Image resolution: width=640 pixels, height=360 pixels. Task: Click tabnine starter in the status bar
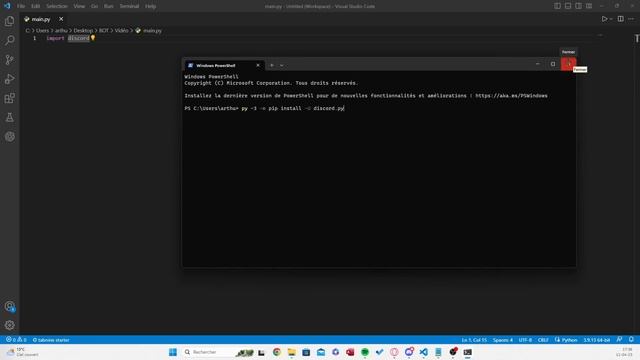(x=51, y=340)
